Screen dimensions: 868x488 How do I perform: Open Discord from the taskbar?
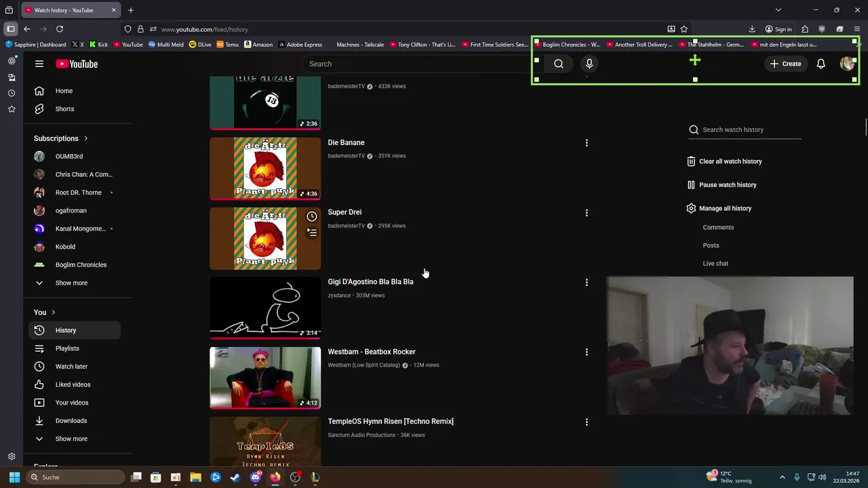click(255, 477)
